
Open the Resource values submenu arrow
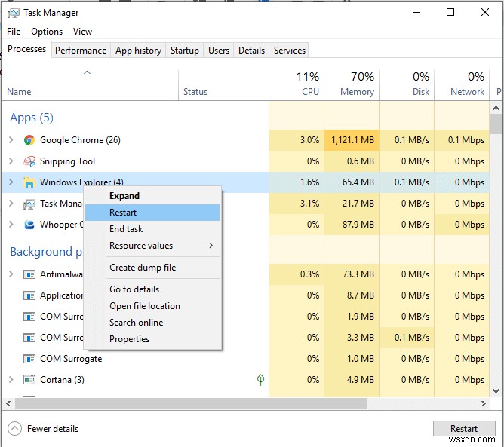coord(211,246)
